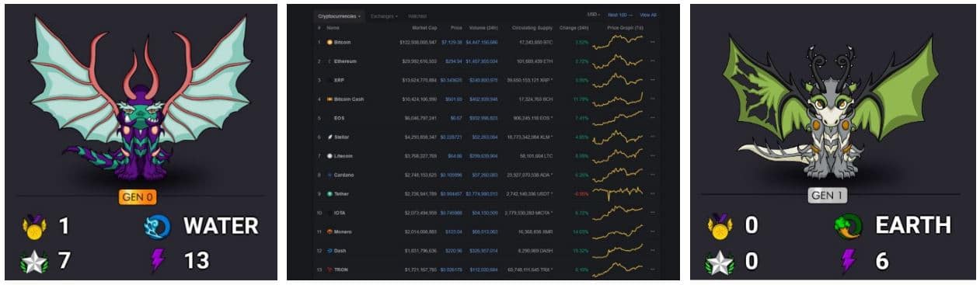Switch to the Watchlist tab

pos(417,16)
